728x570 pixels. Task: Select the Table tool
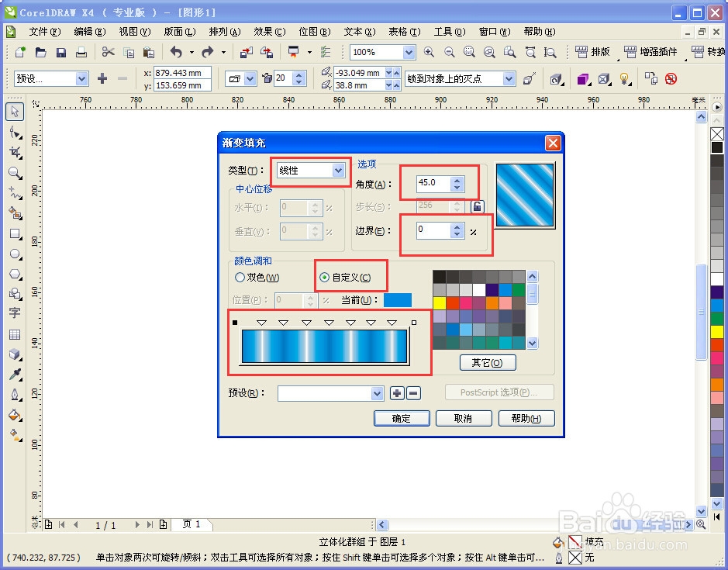click(x=15, y=334)
